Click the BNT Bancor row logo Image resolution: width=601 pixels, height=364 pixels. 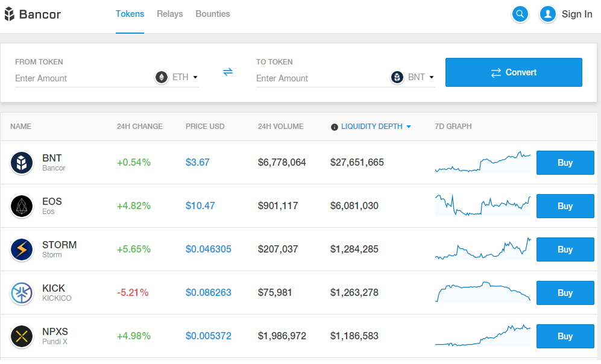pos(22,163)
